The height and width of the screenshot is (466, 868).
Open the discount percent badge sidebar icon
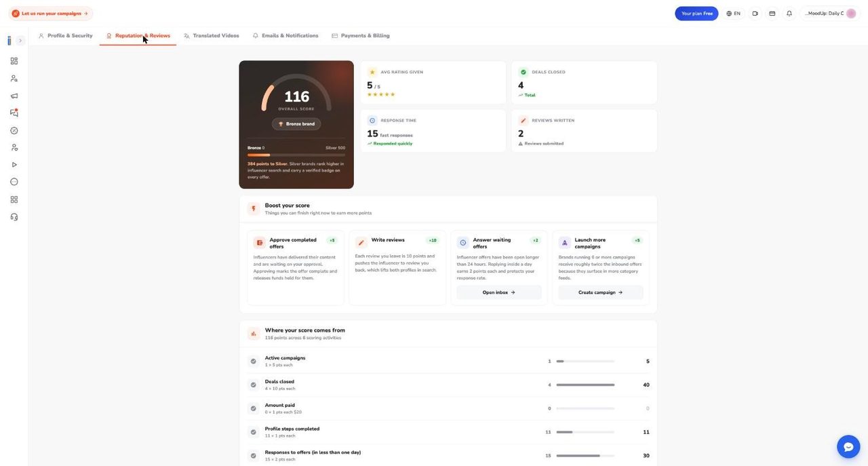click(14, 130)
